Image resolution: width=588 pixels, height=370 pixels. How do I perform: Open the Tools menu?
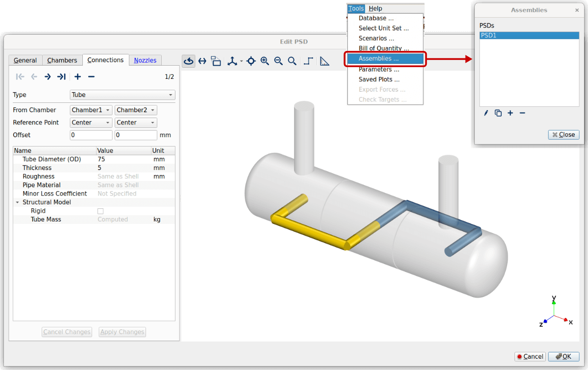tap(356, 8)
